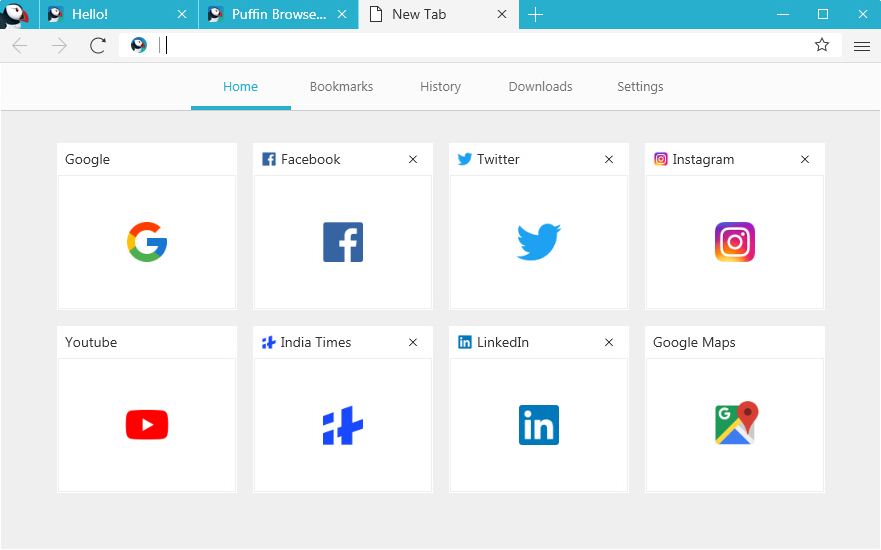Click the LinkedIn tile title text
The image size is (881, 550).
click(x=503, y=342)
